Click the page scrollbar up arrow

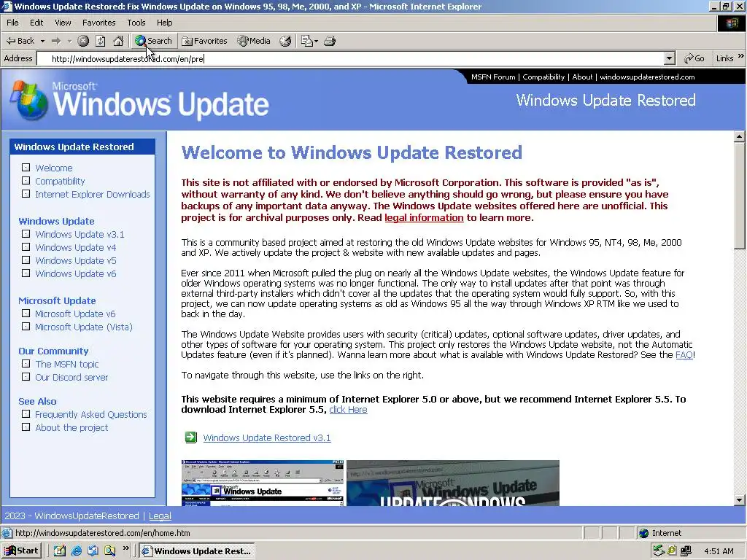(x=739, y=136)
